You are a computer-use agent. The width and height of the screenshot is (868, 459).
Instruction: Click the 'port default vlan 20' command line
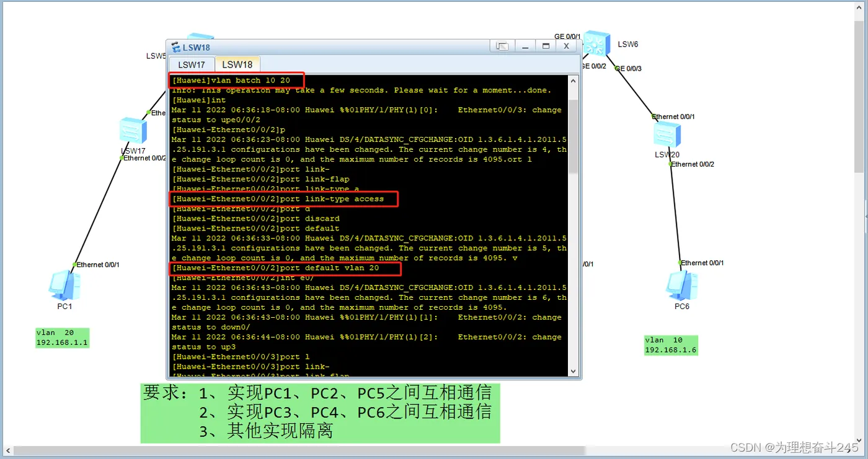[x=275, y=268]
